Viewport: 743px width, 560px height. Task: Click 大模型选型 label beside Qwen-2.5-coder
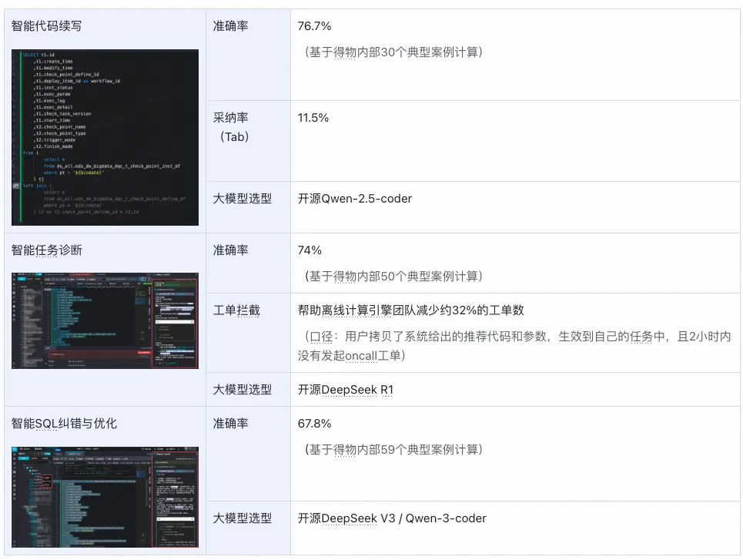click(x=242, y=199)
